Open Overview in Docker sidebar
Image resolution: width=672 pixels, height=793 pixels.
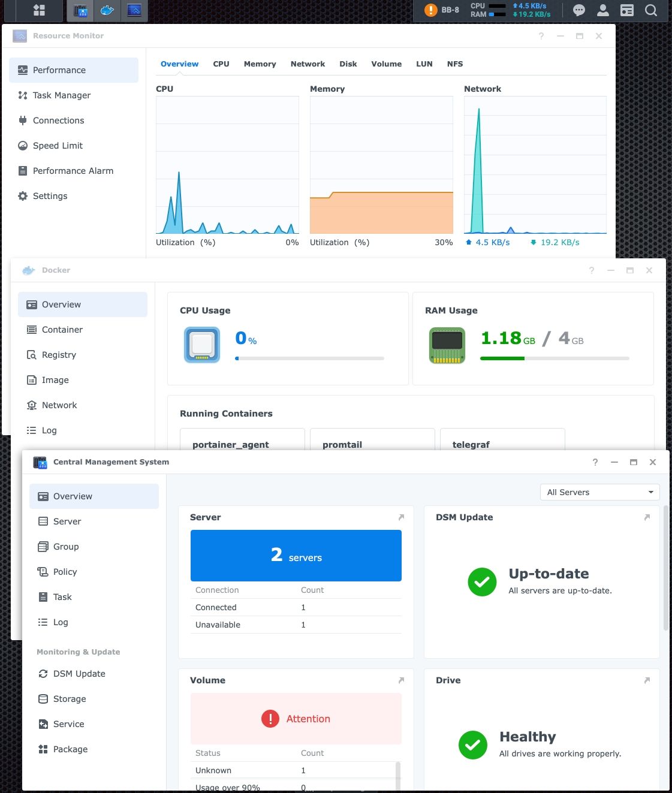point(83,304)
